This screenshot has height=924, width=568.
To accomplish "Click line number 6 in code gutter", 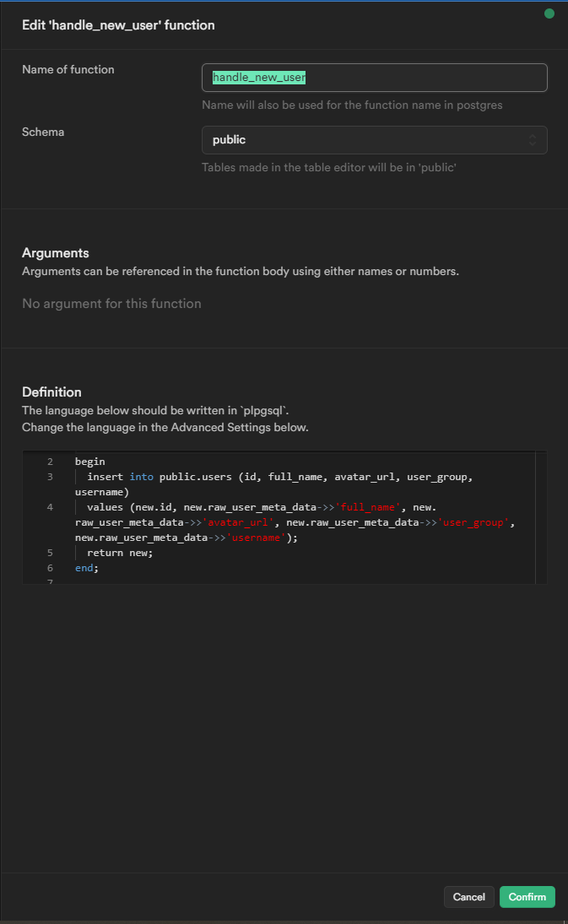I will point(50,568).
